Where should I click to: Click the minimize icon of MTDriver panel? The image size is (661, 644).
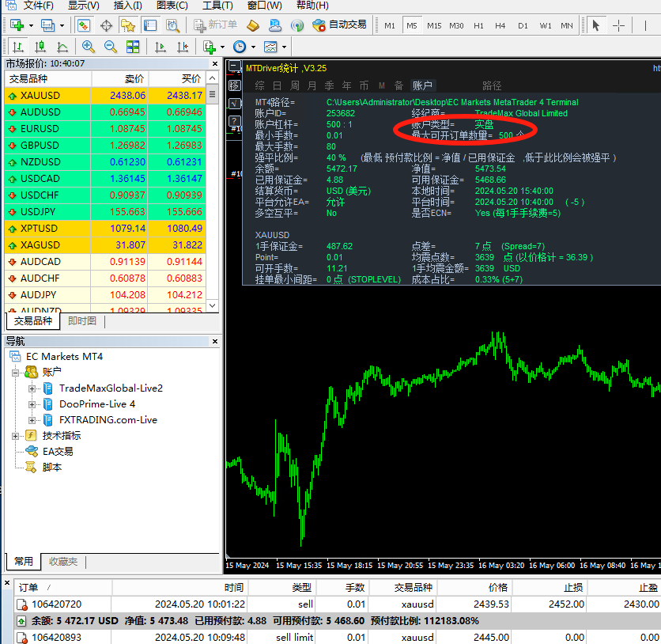pyautogui.click(x=234, y=67)
